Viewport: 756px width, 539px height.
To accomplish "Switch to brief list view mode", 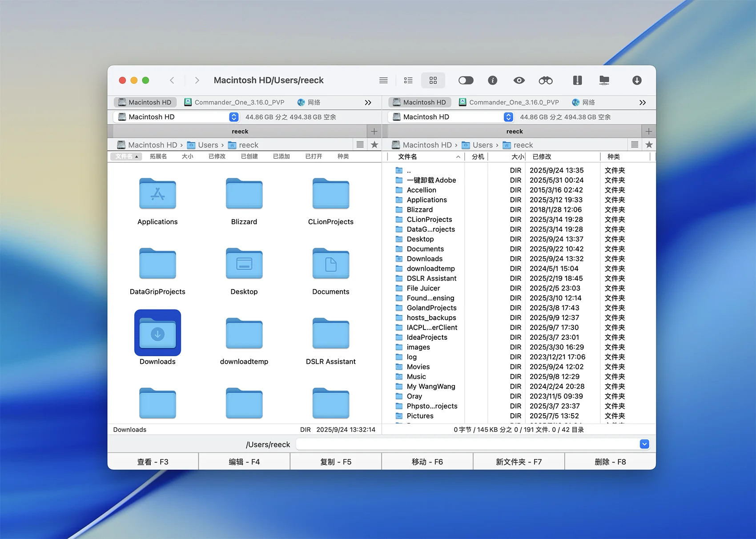I will 408,80.
